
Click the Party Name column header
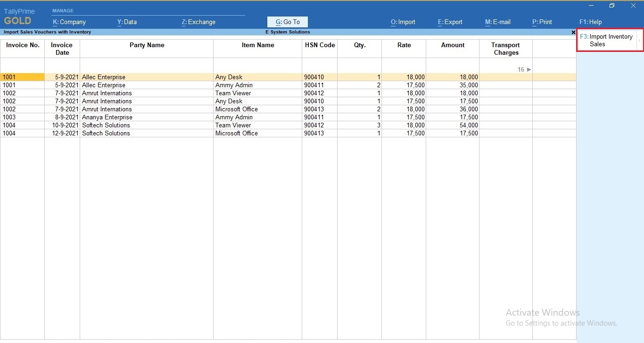(x=147, y=45)
